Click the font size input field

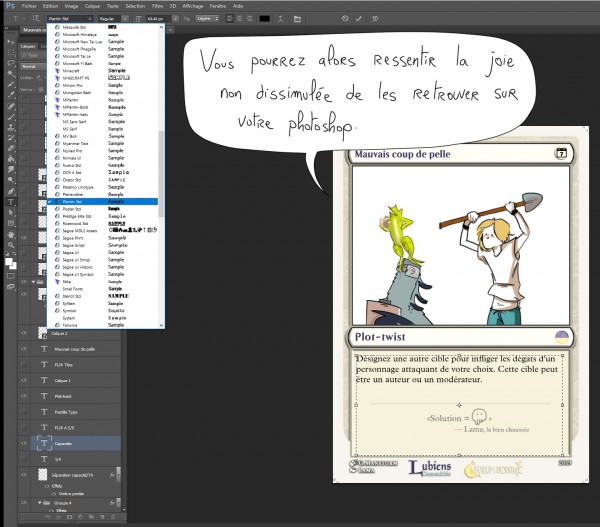click(159, 18)
